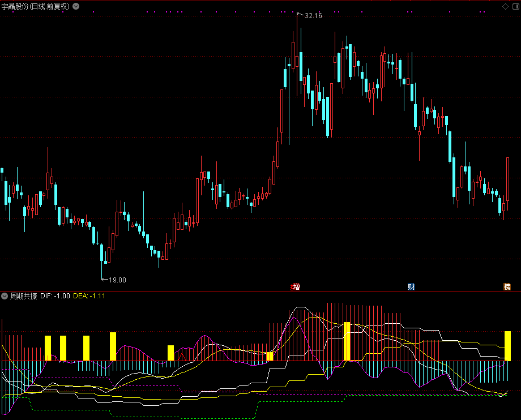Select the DIF value label
521x420 pixels.
coord(55,296)
